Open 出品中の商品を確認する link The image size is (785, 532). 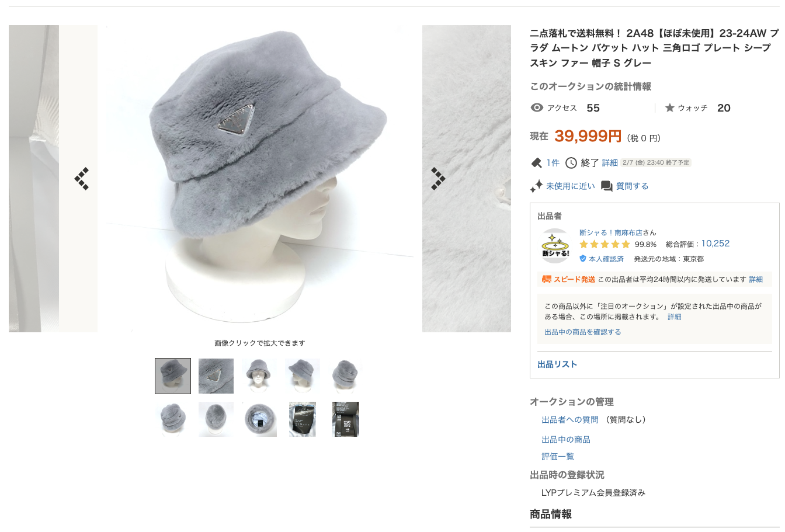[x=583, y=332]
